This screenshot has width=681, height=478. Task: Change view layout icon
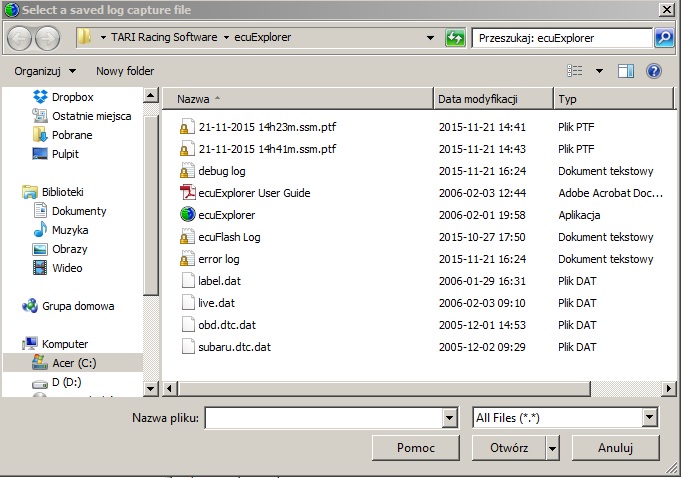click(x=575, y=71)
